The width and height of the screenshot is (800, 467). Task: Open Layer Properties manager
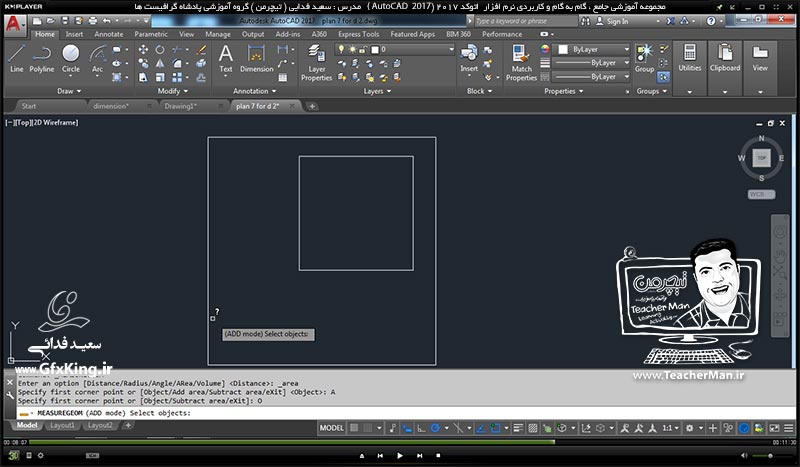(316, 63)
